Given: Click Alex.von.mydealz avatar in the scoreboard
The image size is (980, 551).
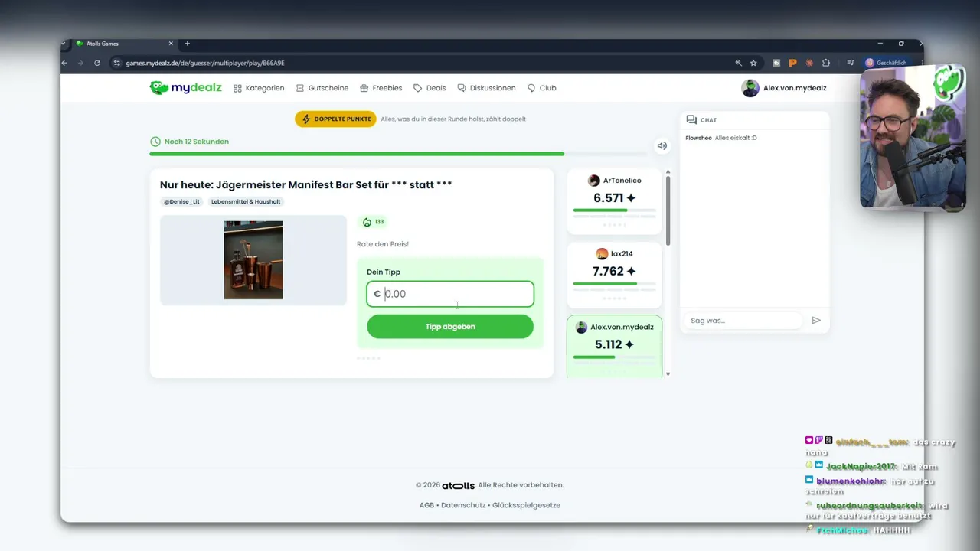Looking at the screenshot, I should pos(581,327).
